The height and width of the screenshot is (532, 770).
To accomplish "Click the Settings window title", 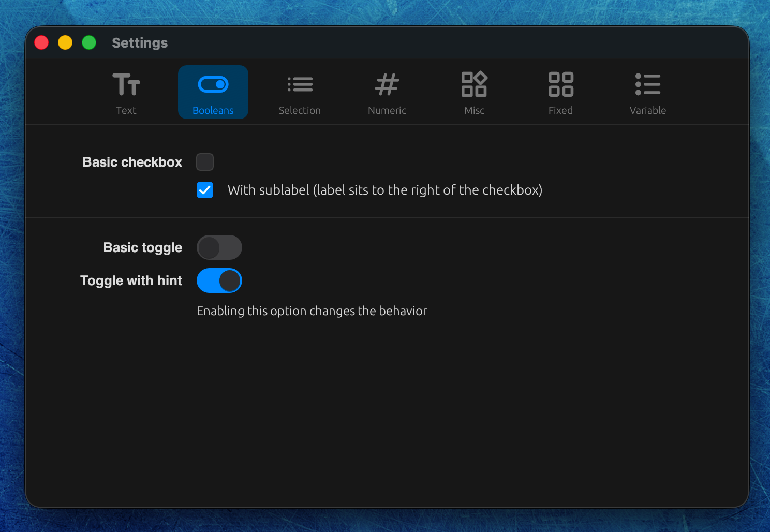I will coord(140,43).
